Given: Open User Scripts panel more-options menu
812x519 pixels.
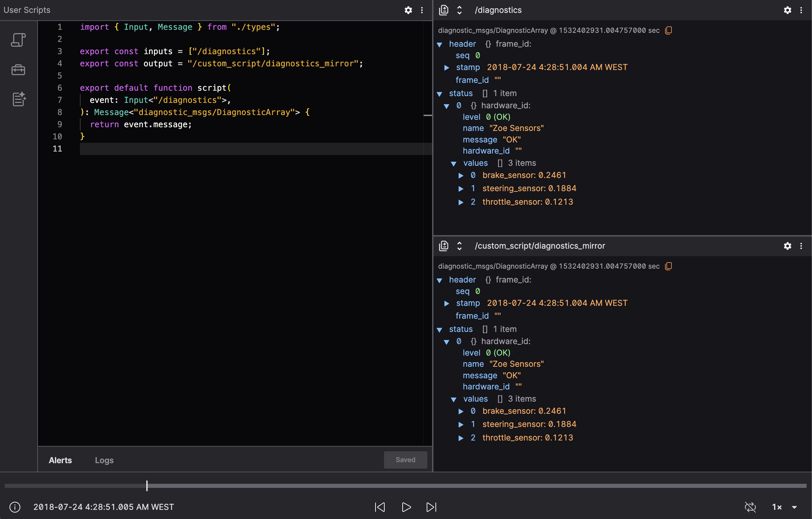Looking at the screenshot, I should click(x=422, y=10).
